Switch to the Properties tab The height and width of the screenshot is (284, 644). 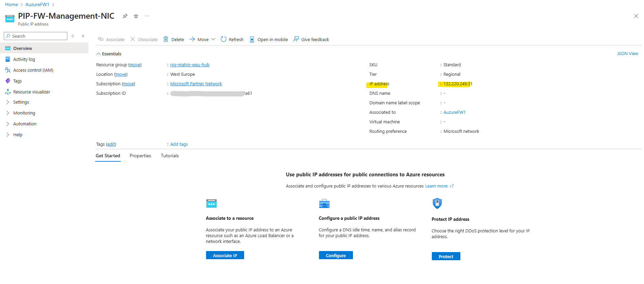click(140, 156)
